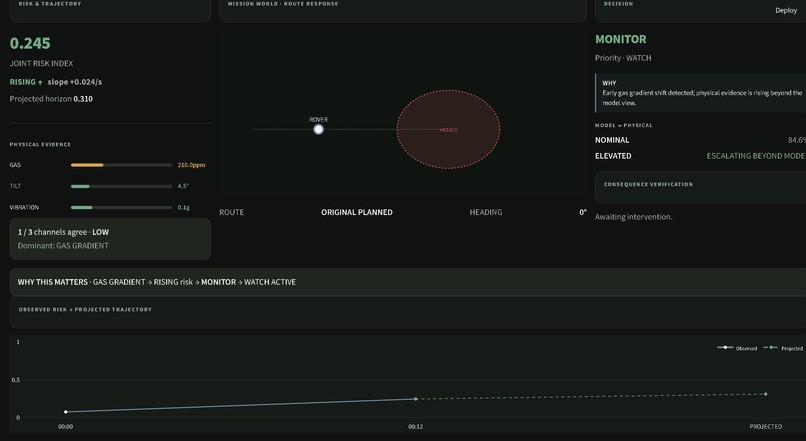806x441 pixels.
Task: Toggle the Observed series in chart legend
Action: [x=737, y=348]
